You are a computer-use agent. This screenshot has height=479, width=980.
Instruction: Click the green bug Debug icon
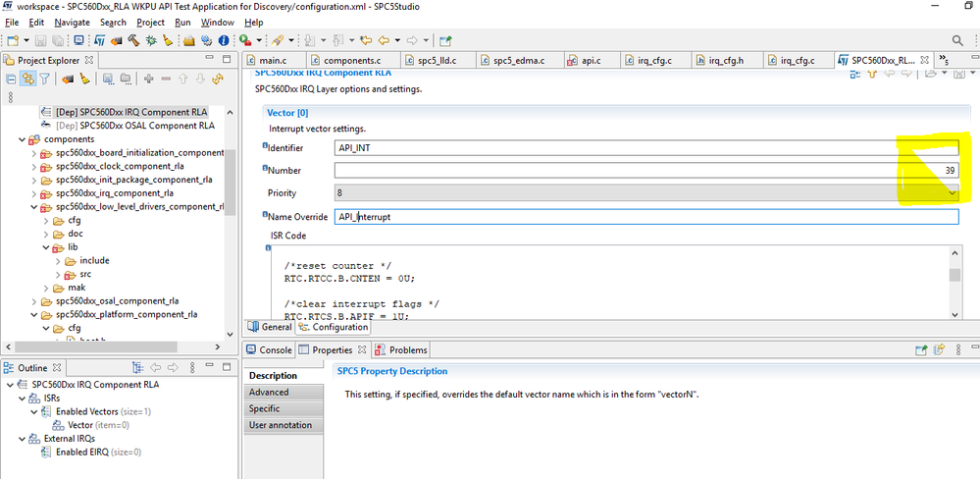[151, 40]
